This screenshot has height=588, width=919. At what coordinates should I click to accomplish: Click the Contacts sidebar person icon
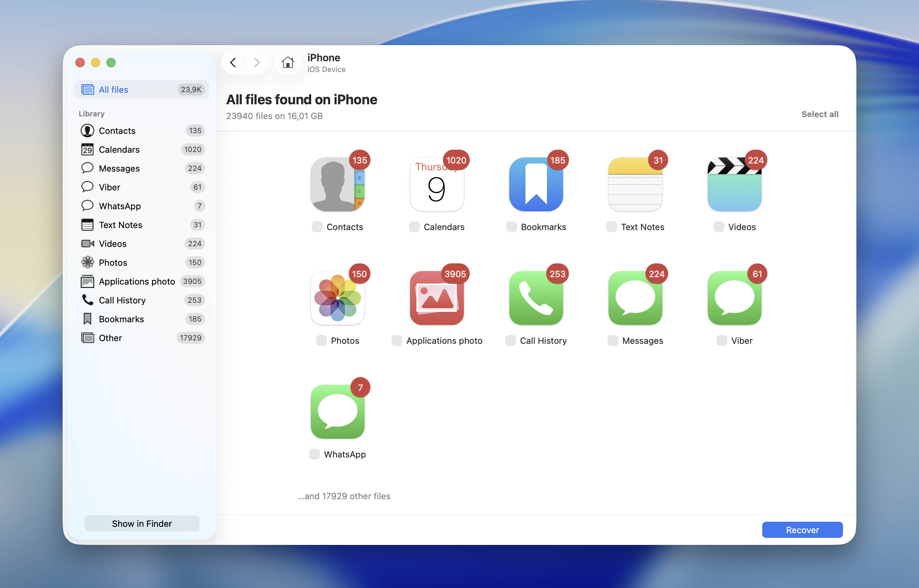click(87, 131)
